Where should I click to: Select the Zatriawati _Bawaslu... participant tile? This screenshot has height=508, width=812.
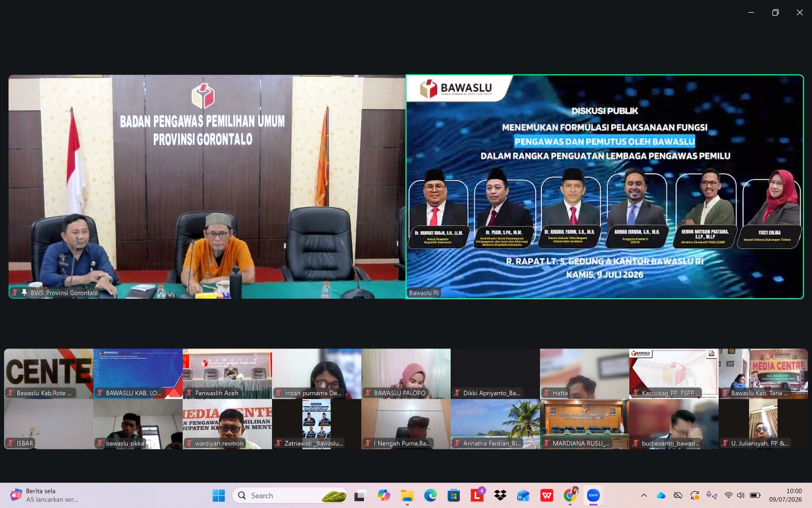pyautogui.click(x=317, y=424)
